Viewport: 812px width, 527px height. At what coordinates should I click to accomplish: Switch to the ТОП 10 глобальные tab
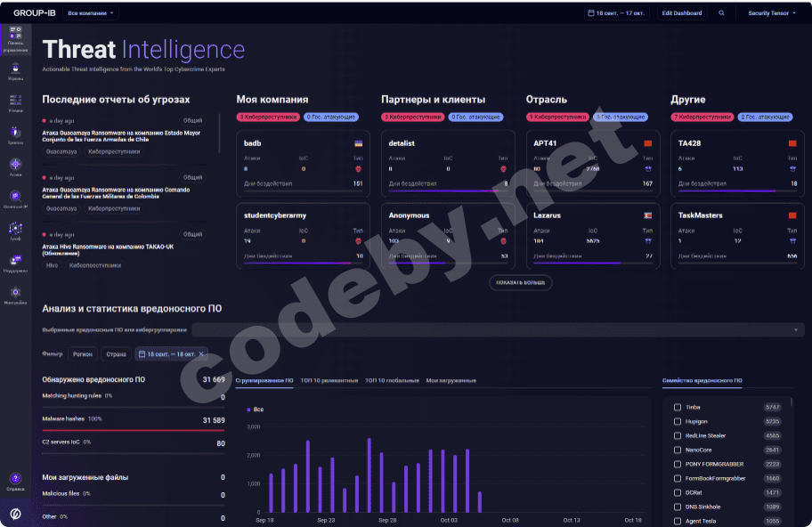pos(392,380)
